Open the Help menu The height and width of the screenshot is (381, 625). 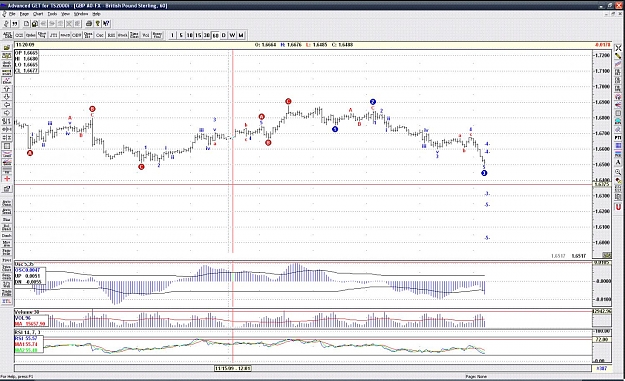[x=96, y=14]
